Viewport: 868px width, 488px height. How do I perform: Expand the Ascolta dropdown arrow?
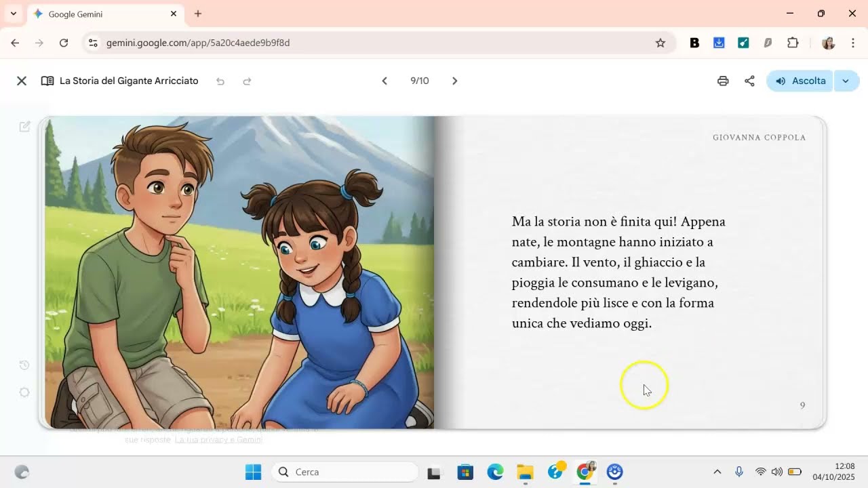[x=846, y=81]
